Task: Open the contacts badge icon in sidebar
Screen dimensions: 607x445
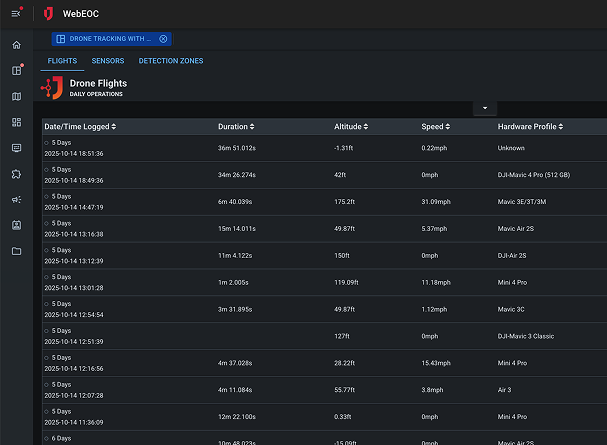Action: pyautogui.click(x=16, y=225)
